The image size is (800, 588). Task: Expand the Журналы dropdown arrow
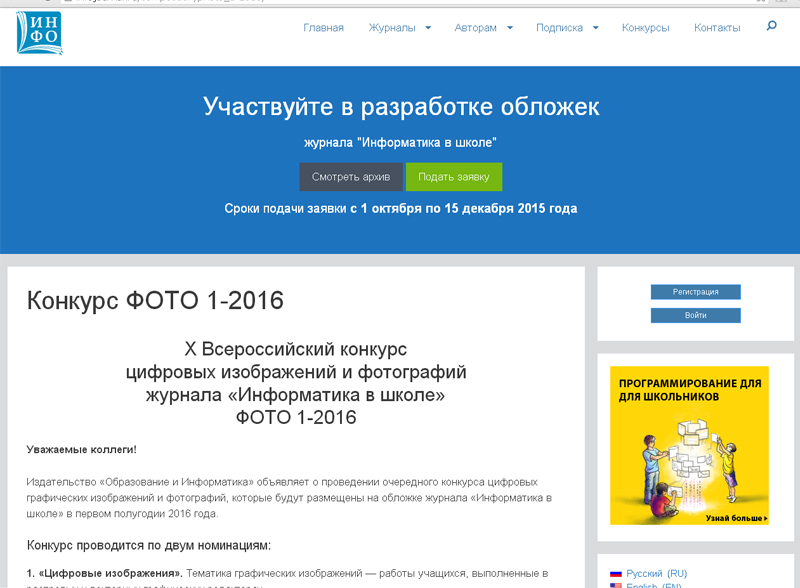click(x=428, y=28)
